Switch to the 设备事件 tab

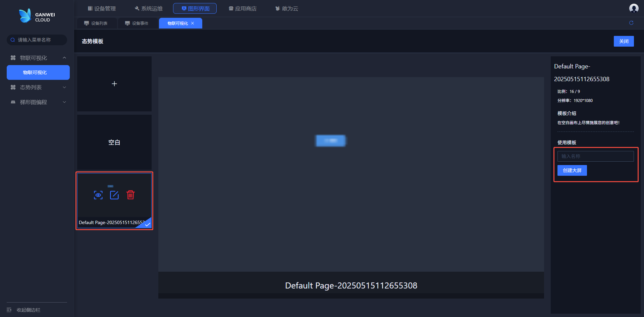coord(138,23)
